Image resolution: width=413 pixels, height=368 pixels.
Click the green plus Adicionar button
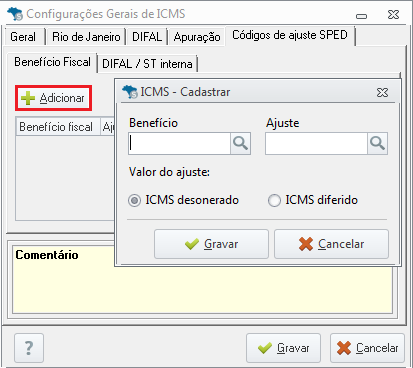click(x=53, y=98)
